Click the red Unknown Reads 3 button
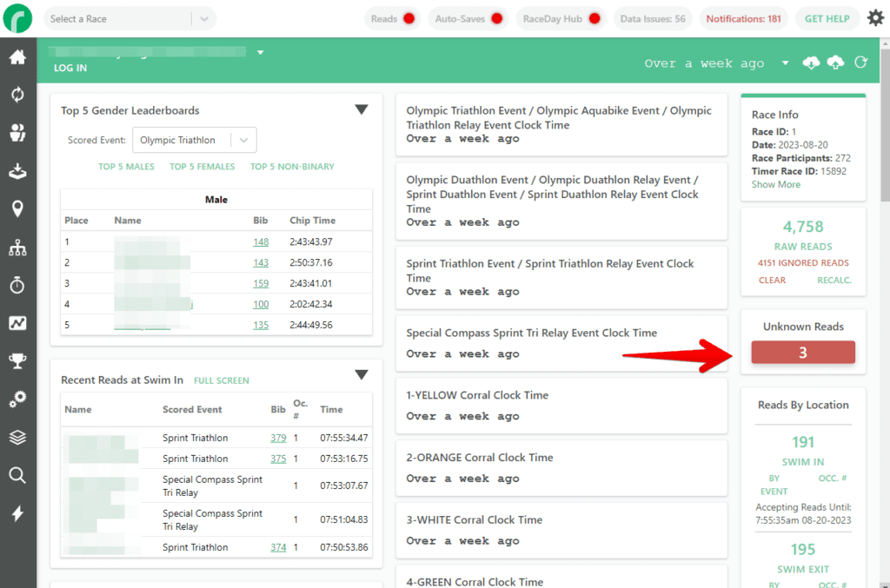Screen dimensions: 890x588 point(802,352)
